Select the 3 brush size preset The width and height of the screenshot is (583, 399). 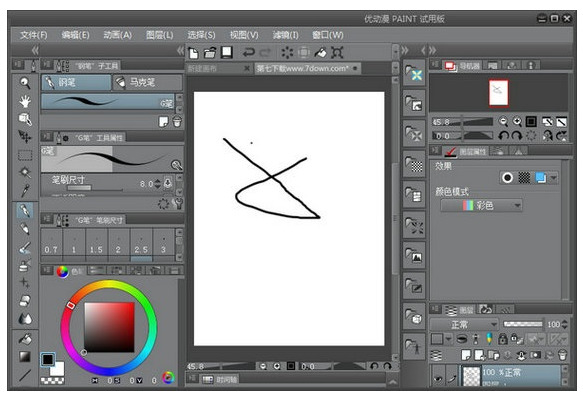163,244
